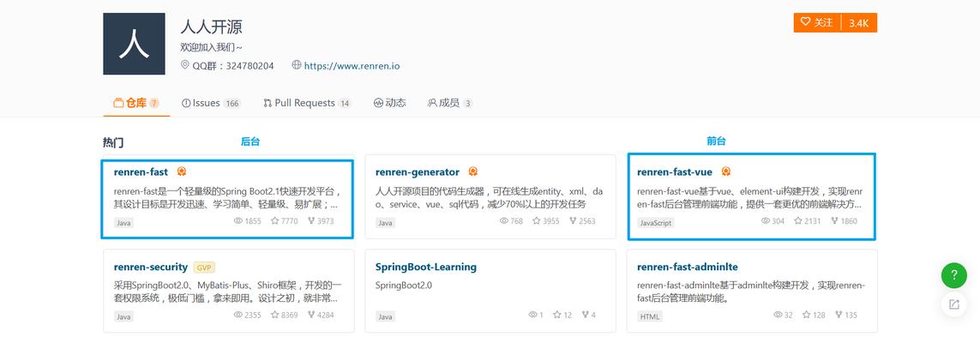Click the star icon on renren-generator

(537, 220)
